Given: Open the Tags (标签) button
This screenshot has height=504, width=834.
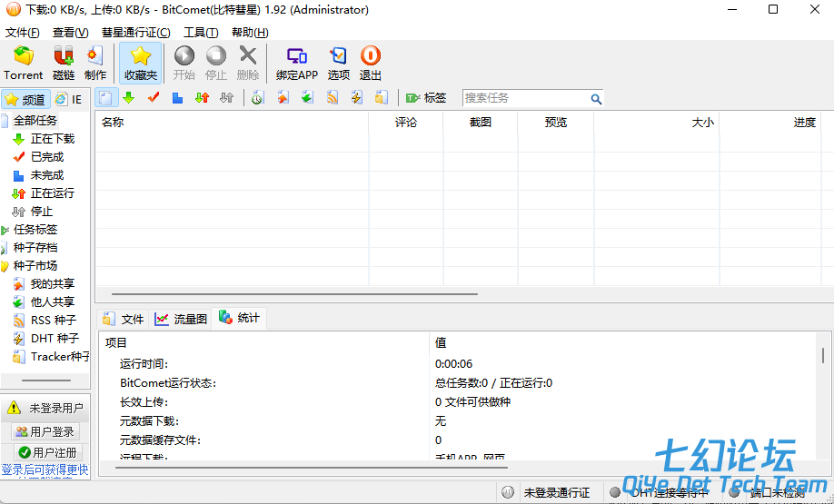Looking at the screenshot, I should tap(425, 98).
